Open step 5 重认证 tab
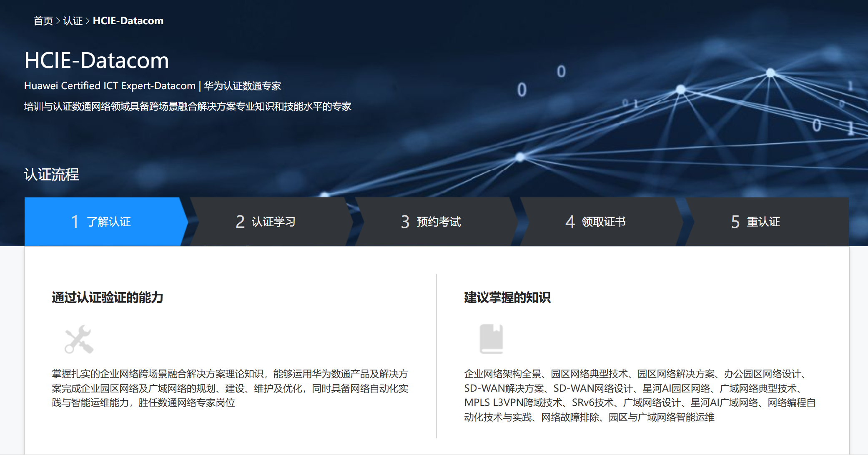Viewport: 868px width, 455px height. (767, 222)
